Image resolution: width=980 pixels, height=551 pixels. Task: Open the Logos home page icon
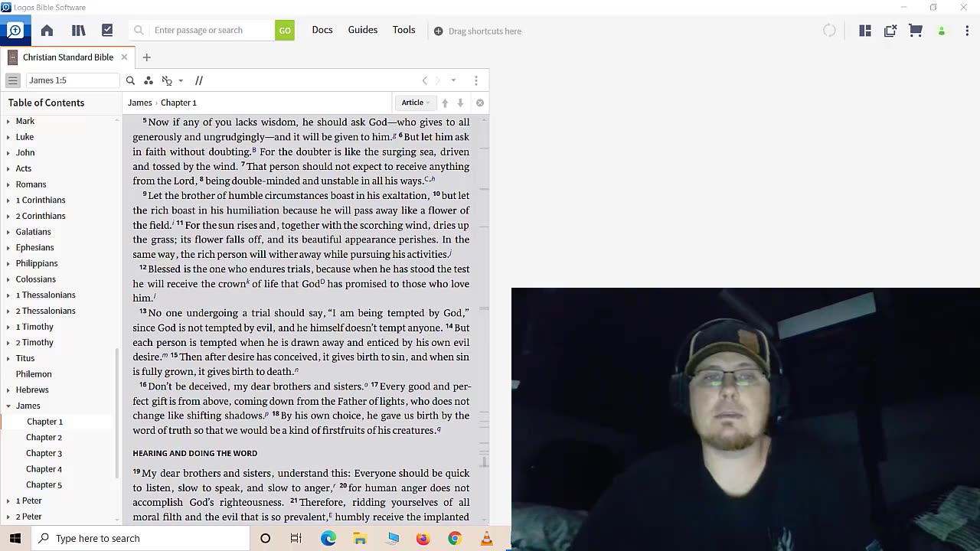(x=47, y=31)
